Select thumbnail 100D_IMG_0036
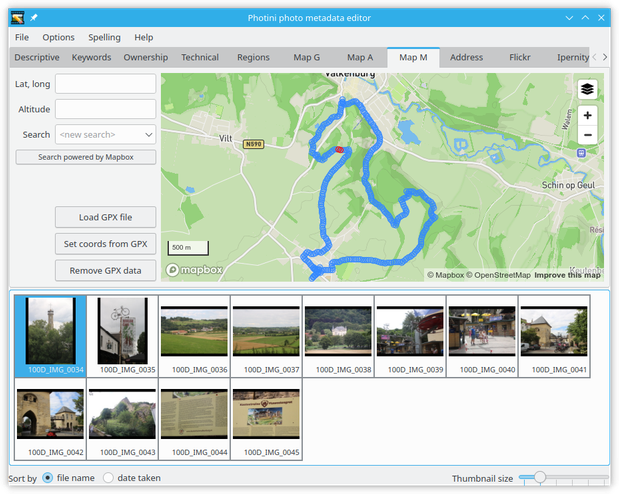Viewport: 619px width, 494px height. (194, 336)
